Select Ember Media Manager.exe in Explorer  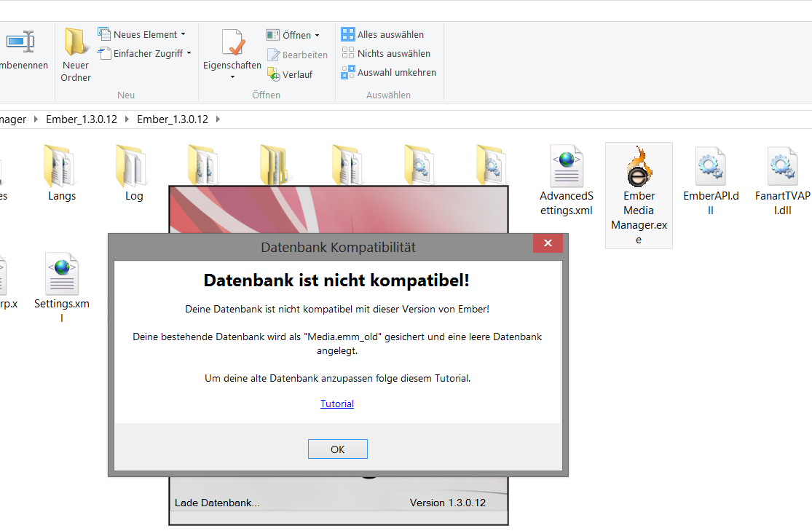coord(639,195)
